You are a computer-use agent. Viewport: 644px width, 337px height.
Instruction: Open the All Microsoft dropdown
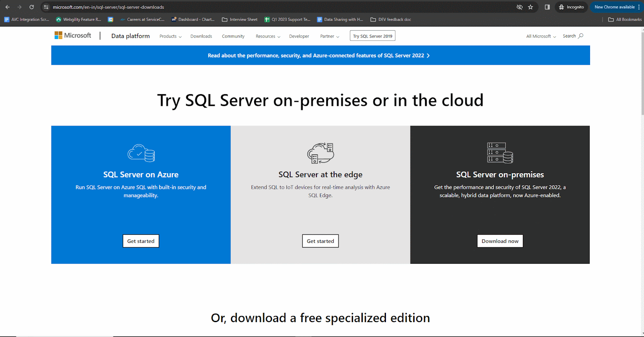tap(541, 36)
